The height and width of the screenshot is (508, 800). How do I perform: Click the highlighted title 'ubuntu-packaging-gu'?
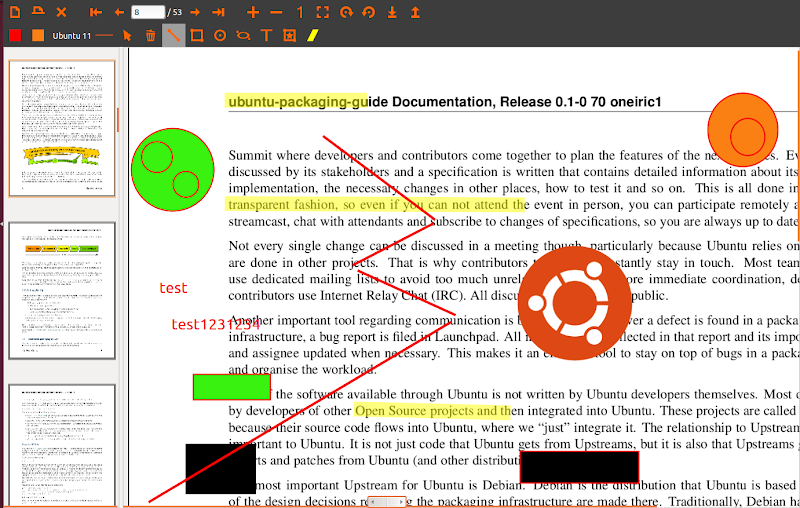coord(296,101)
